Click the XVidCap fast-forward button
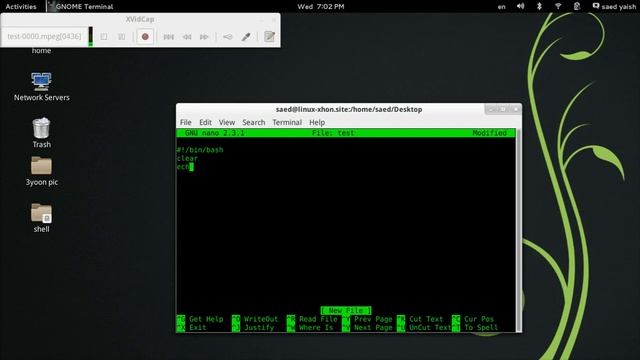Viewport: 640px width, 360px height. pos(204,37)
